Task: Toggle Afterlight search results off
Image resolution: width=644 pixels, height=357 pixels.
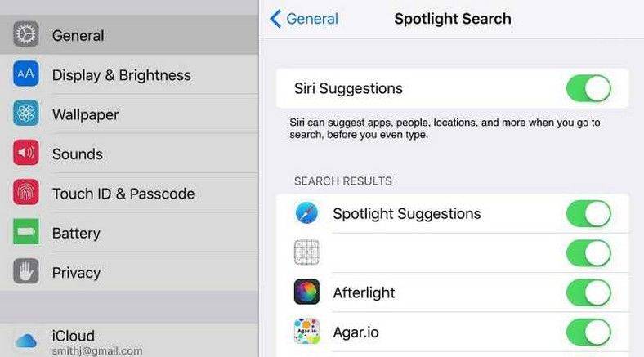Action: tap(588, 292)
